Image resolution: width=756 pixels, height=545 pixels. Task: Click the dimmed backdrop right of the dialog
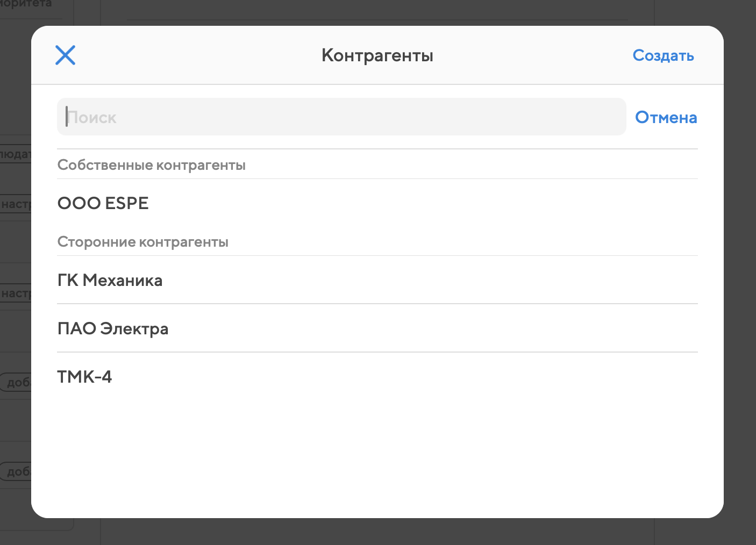(740, 269)
